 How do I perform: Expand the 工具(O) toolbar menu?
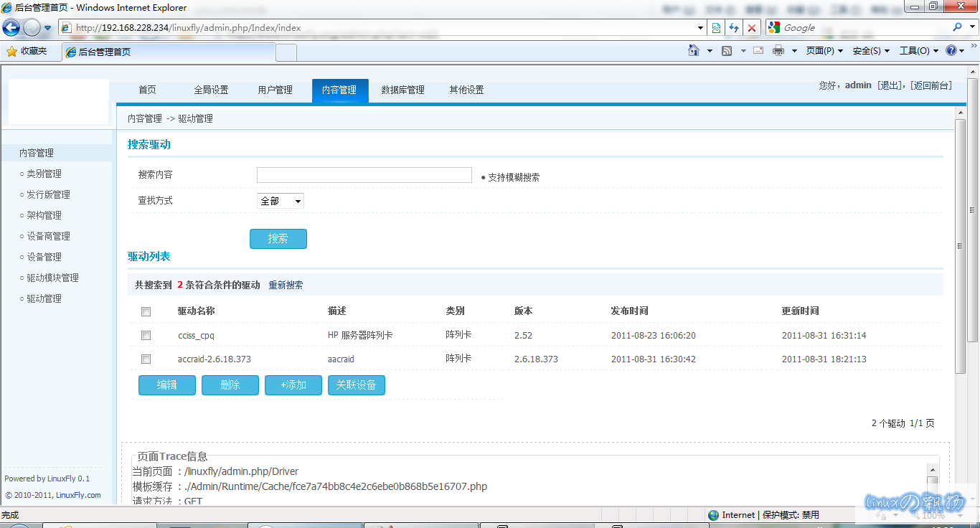[918, 51]
